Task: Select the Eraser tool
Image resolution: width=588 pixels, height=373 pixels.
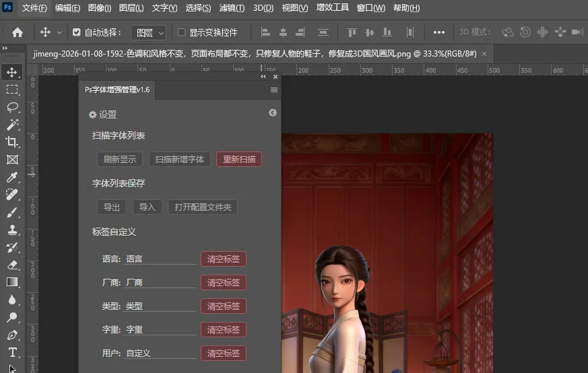Action: click(x=12, y=265)
